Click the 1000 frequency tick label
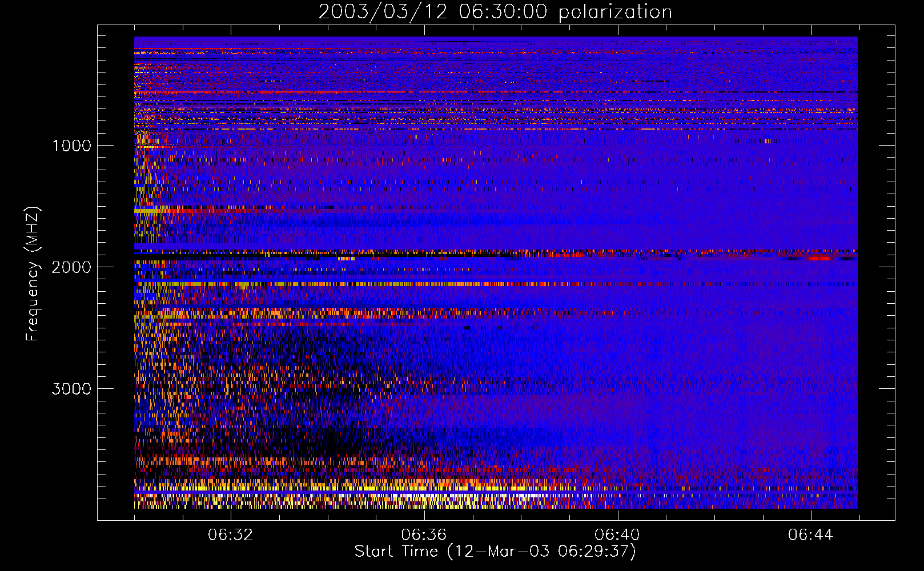 71,146
